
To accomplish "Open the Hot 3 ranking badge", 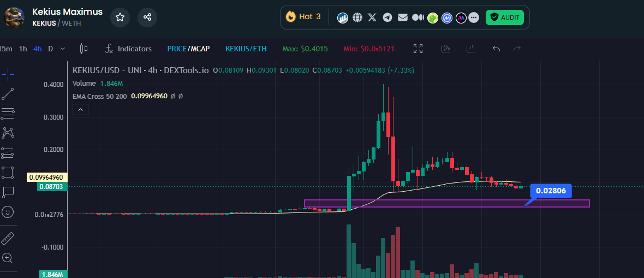I will (x=304, y=17).
